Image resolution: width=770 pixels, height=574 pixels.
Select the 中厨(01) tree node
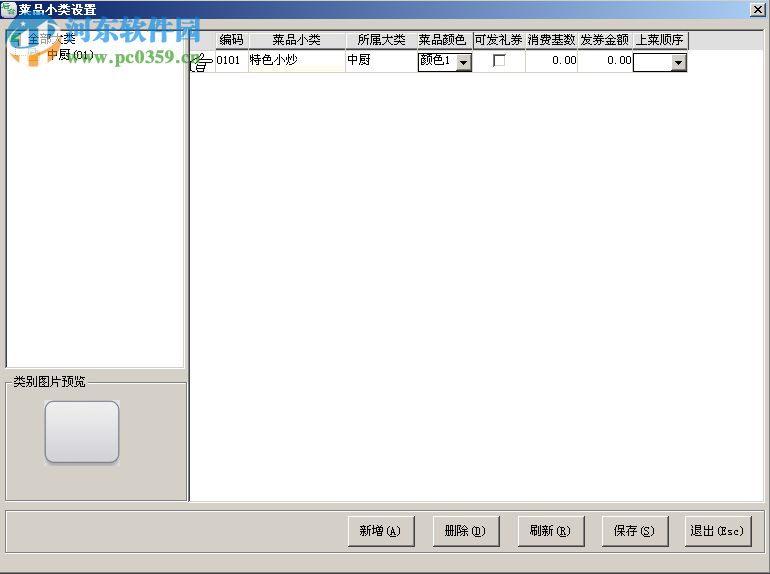tap(70, 55)
